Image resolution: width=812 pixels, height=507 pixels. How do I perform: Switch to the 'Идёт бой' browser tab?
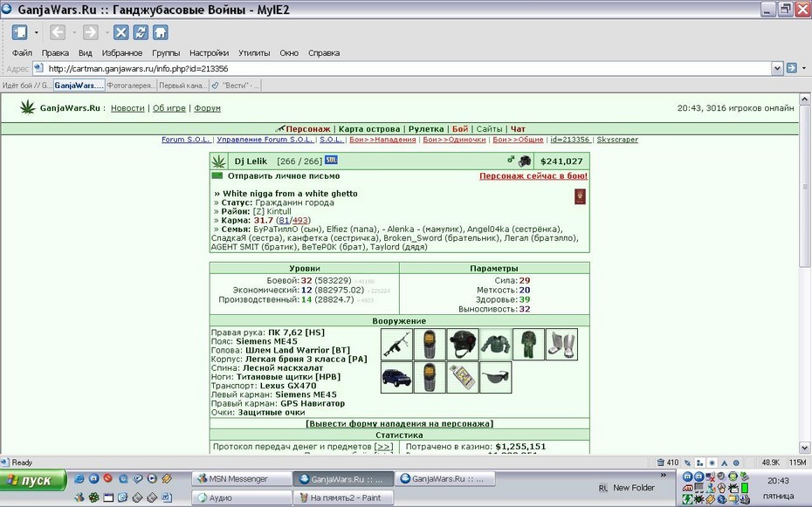(26, 86)
